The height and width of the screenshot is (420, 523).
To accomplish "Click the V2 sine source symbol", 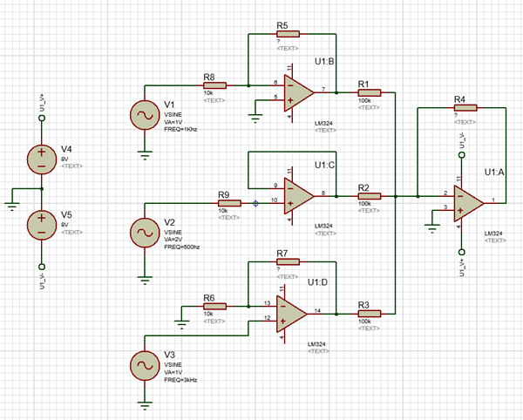I will (x=145, y=233).
